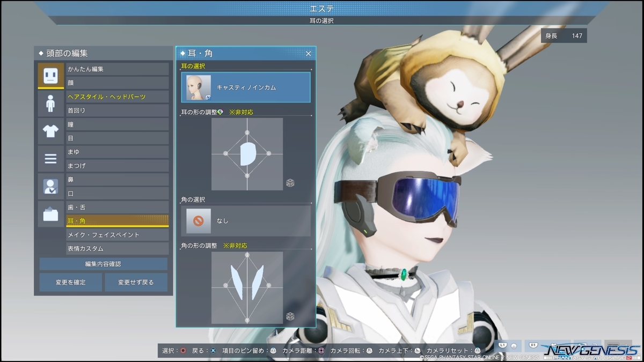The height and width of the screenshot is (362, 644).
Task: Open かんたん編集 menu item
Action: 118,69
